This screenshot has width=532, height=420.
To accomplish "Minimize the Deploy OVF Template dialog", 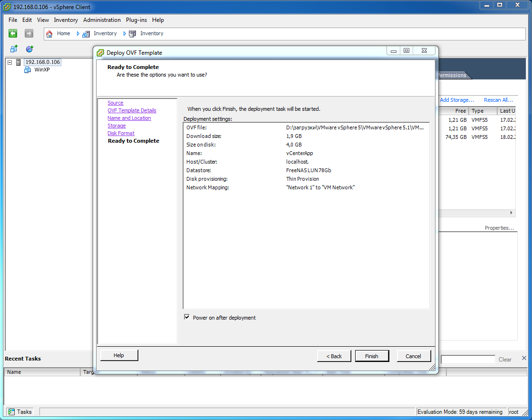I will point(394,50).
